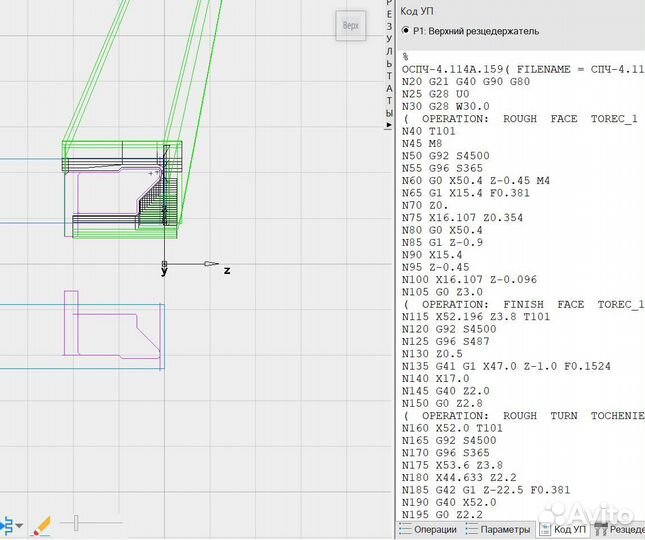Switch to the Параметры tab
The width and height of the screenshot is (645, 540).
(x=504, y=529)
